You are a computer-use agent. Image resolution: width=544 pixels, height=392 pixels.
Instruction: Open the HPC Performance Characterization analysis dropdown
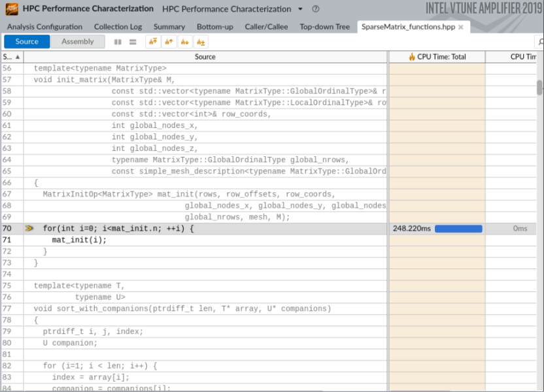click(x=300, y=9)
